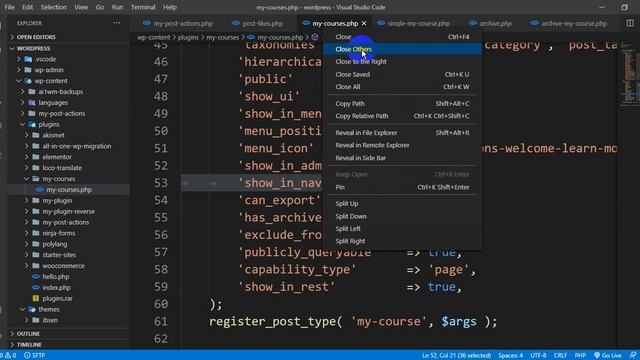Close the my-courses.php tab
640x360 pixels.
click(364, 23)
